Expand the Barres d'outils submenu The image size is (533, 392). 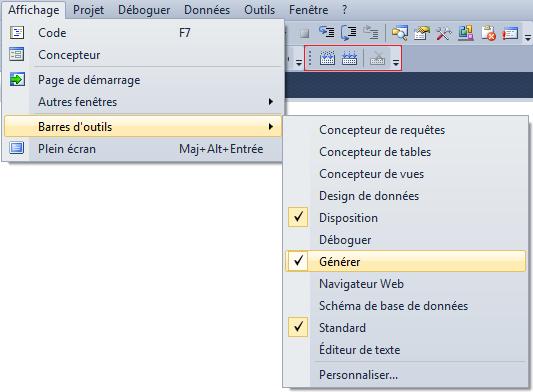143,126
